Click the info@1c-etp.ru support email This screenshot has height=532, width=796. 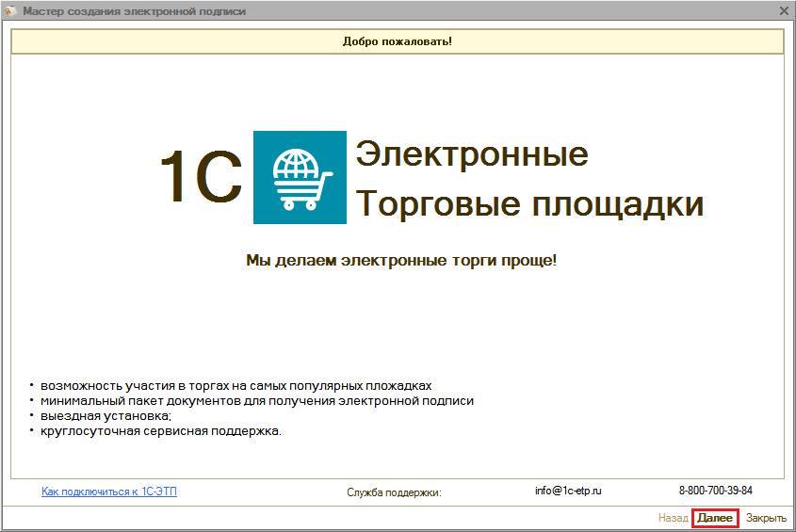tap(568, 491)
